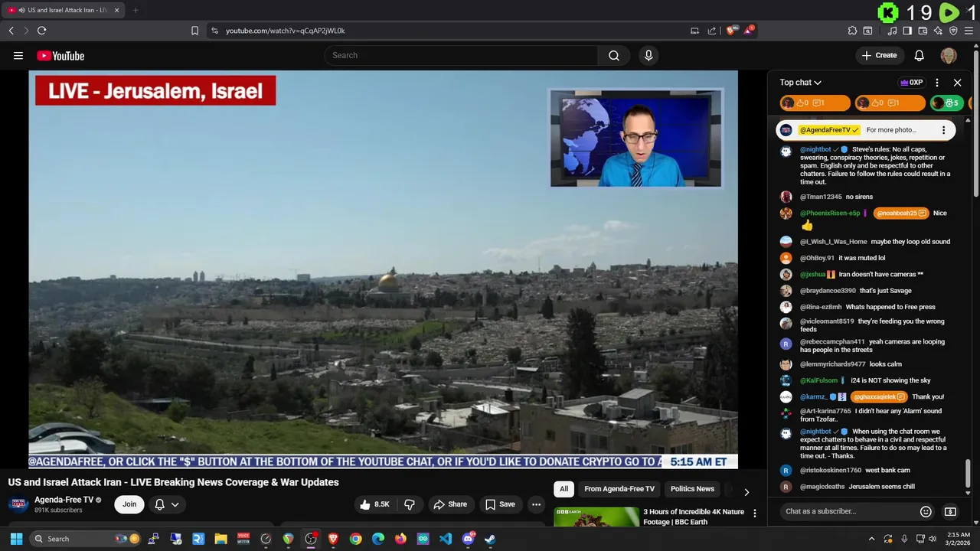Open the live chat three-dot options menu
Viewport: 980px width, 551px height.
point(937,83)
